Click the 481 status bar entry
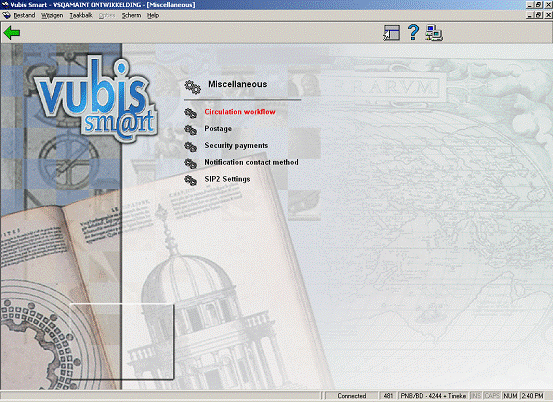This screenshot has width=553, height=402. [x=388, y=396]
